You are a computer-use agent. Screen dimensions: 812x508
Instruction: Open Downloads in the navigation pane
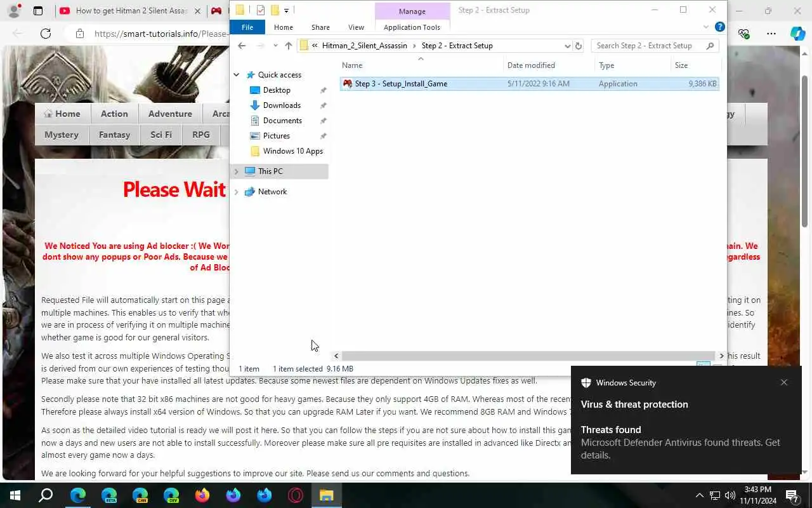pyautogui.click(x=282, y=105)
